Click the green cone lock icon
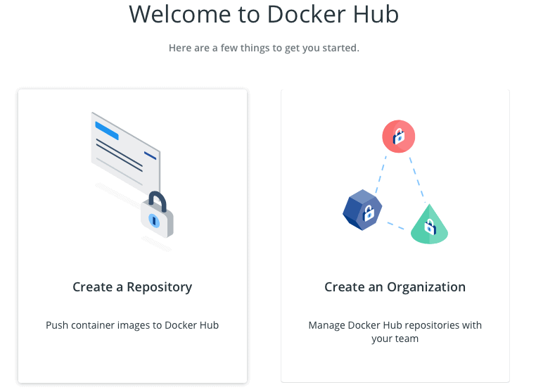The image size is (536, 392). pos(429,224)
